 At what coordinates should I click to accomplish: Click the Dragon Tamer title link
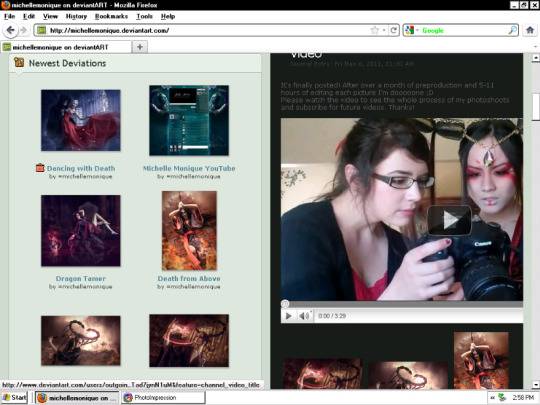81,279
